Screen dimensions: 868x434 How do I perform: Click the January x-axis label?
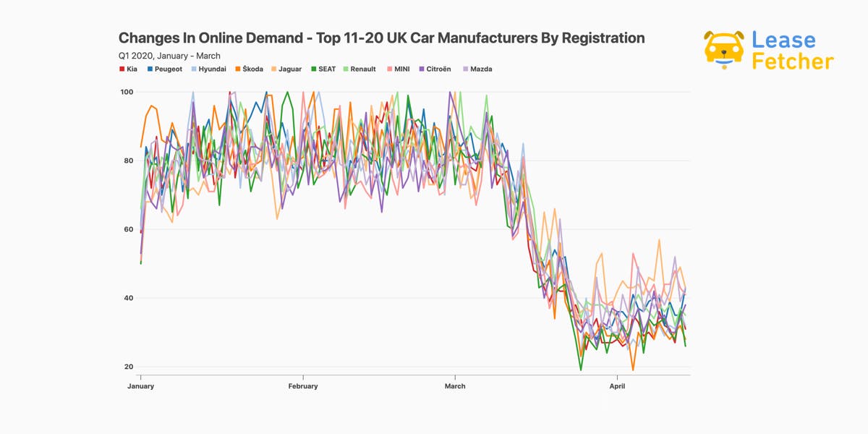(140, 386)
